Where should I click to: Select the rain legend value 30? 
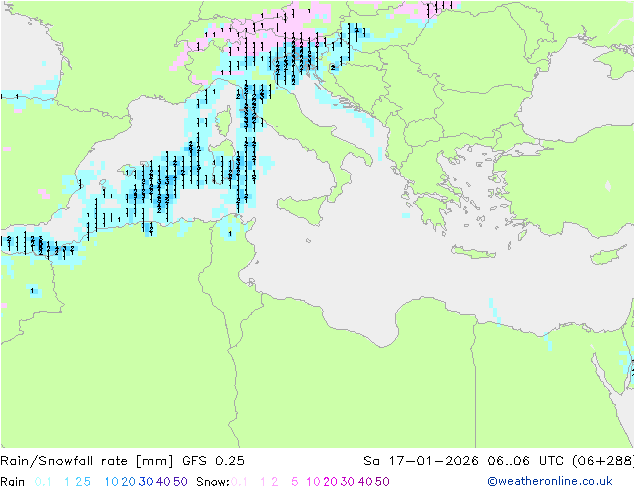[x=146, y=482]
